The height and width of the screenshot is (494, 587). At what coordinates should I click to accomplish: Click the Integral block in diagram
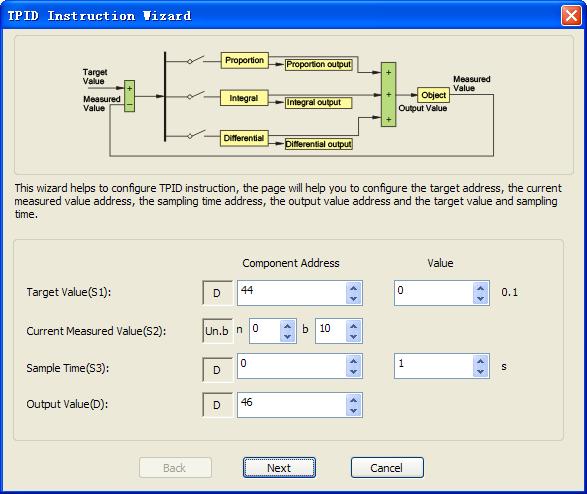[244, 98]
